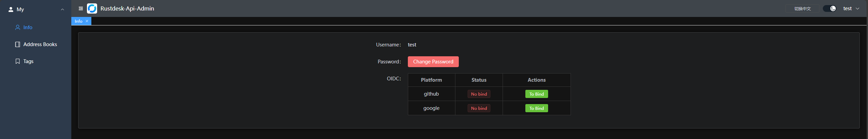The image size is (868, 139).
Task: Open the test user dropdown menu
Action: [851, 8]
